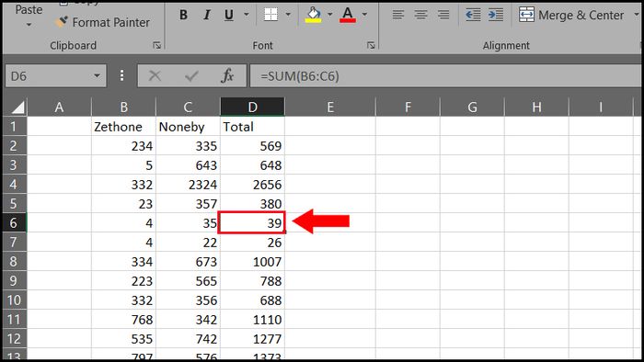
Task: Center text in cell
Action: (420, 16)
